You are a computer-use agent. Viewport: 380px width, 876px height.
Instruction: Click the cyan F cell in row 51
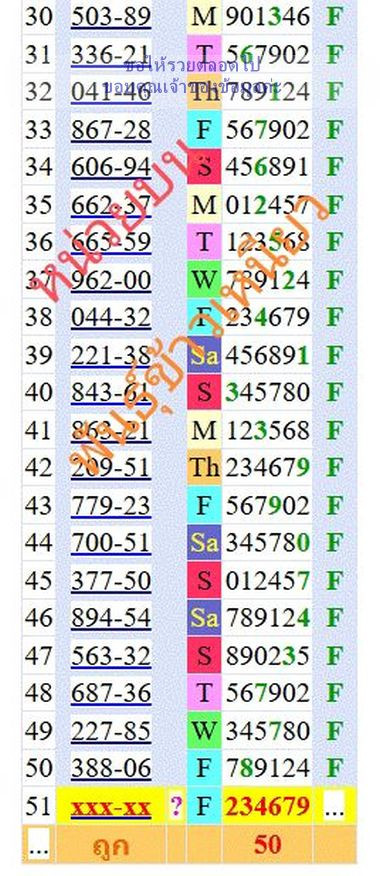pyautogui.click(x=204, y=806)
